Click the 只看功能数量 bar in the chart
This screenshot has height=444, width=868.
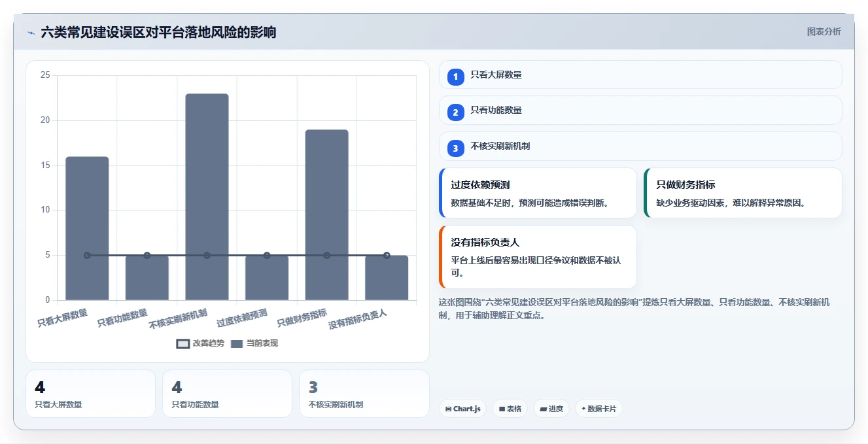(x=147, y=278)
